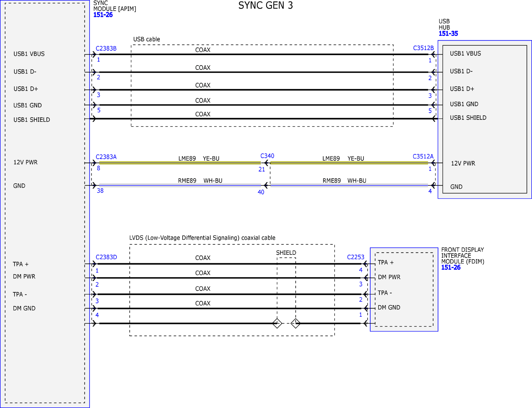
Task: Select the SHIELD label in the LVDS cable
Action: [286, 253]
